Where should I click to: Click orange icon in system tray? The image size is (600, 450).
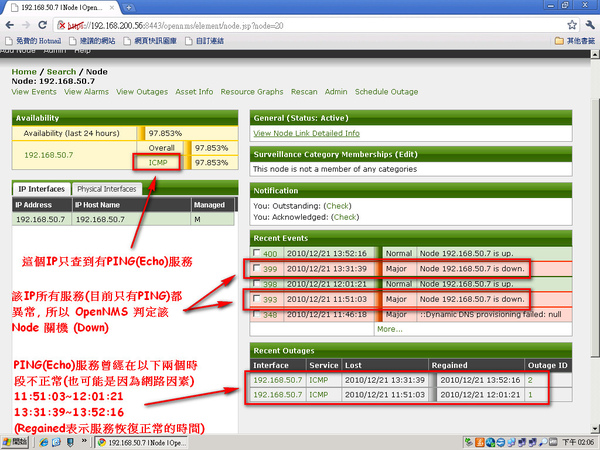(479, 442)
